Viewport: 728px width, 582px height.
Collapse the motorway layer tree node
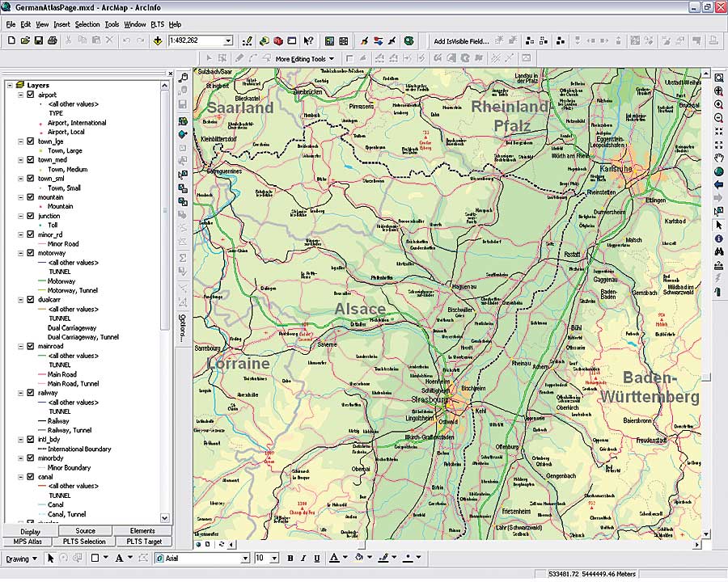20,253
